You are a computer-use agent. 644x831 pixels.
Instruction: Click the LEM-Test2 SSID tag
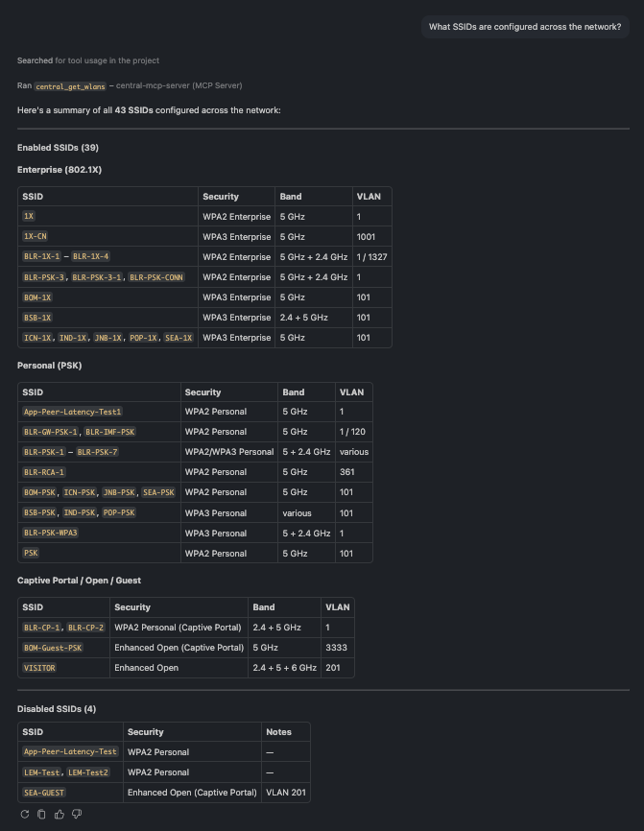[x=88, y=772]
